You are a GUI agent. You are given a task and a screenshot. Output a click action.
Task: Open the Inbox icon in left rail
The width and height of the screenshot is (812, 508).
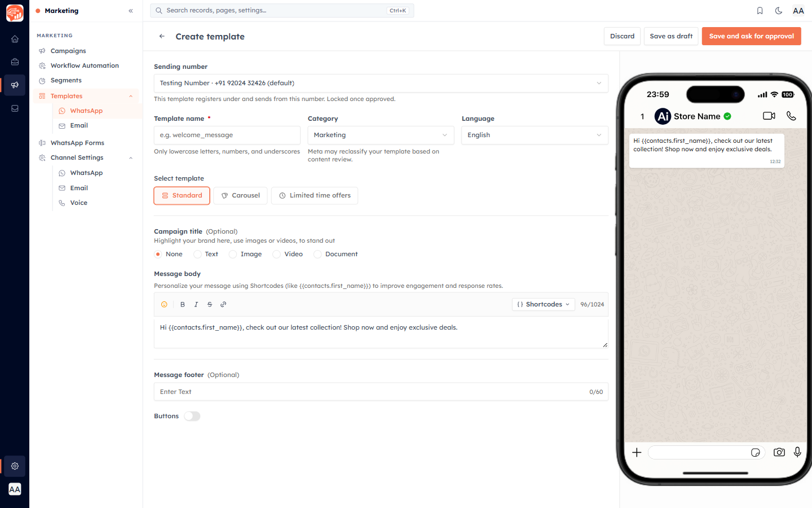(x=15, y=108)
